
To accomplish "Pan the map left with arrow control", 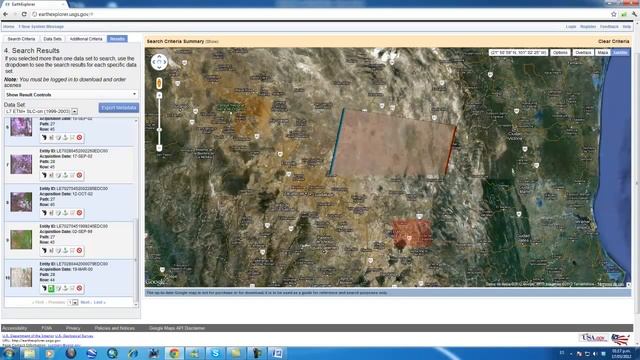I will coord(154,62).
